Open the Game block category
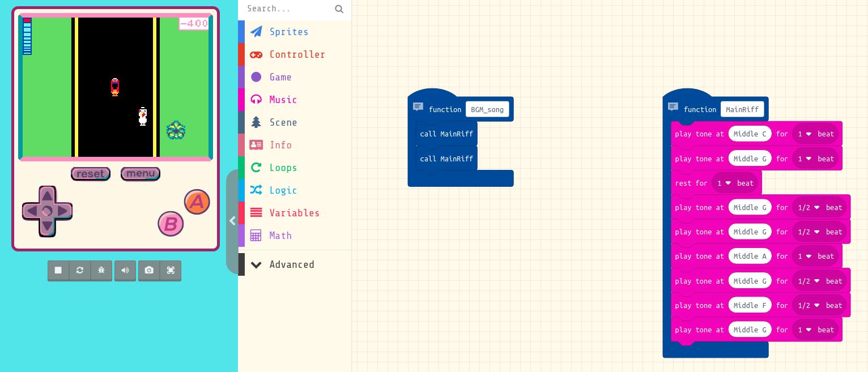The image size is (868, 372). (x=280, y=77)
